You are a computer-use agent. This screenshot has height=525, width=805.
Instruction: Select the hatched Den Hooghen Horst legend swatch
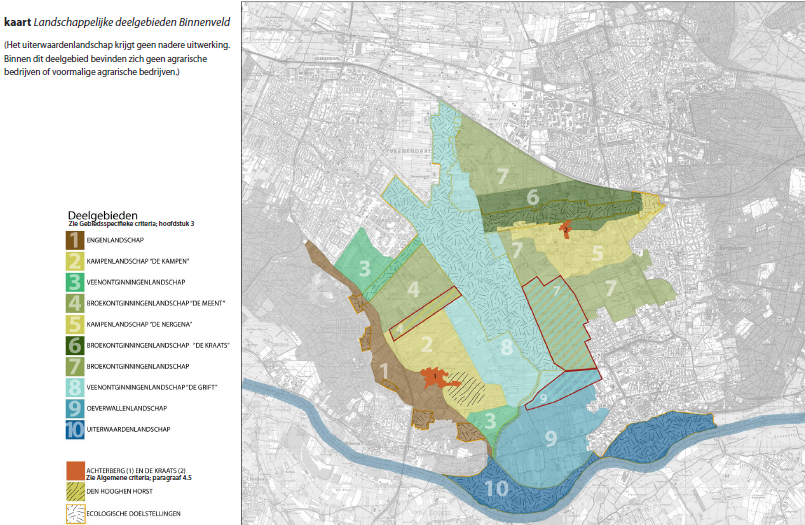pyautogui.click(x=76, y=492)
